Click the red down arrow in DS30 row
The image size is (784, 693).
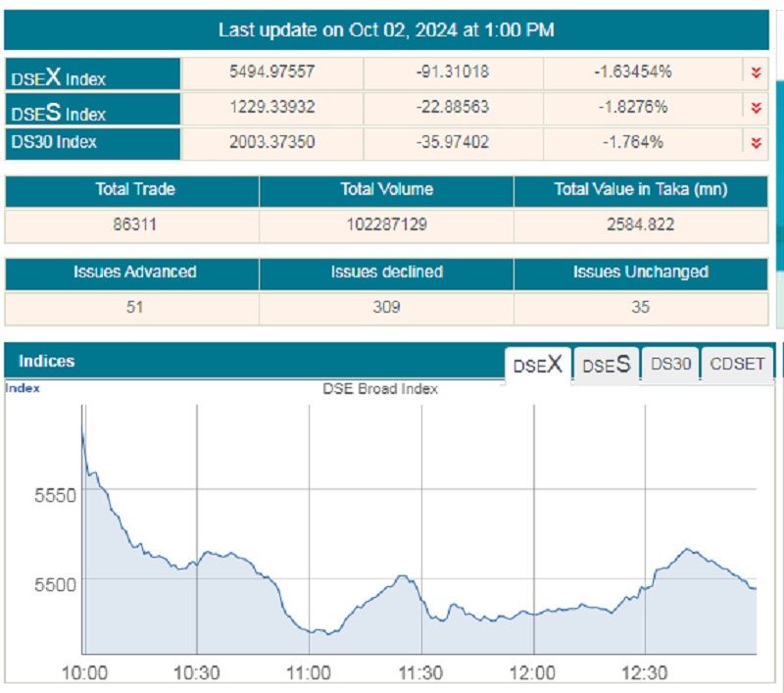tap(756, 143)
